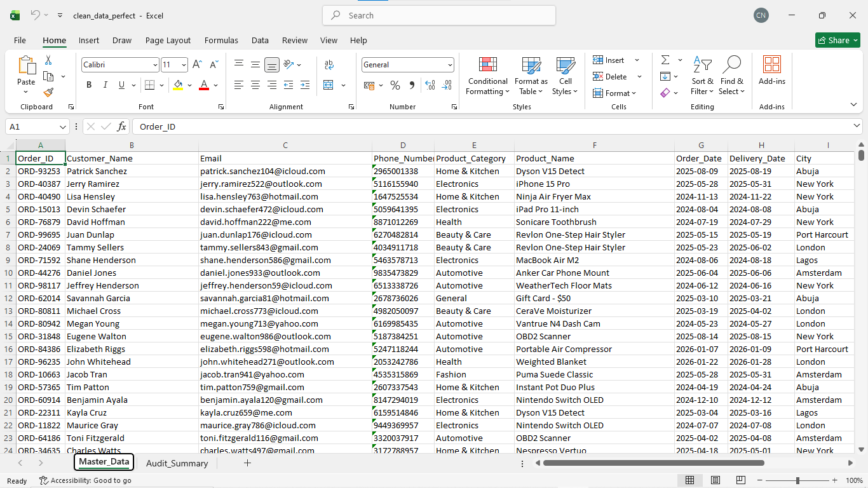Align text to the left
This screenshot has width=868, height=488.
(x=239, y=85)
